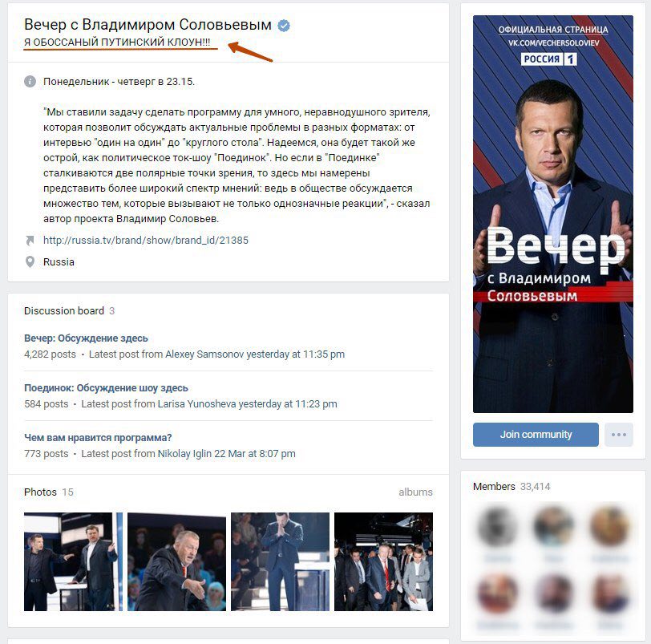Open the first photo of two men debating

point(73,561)
